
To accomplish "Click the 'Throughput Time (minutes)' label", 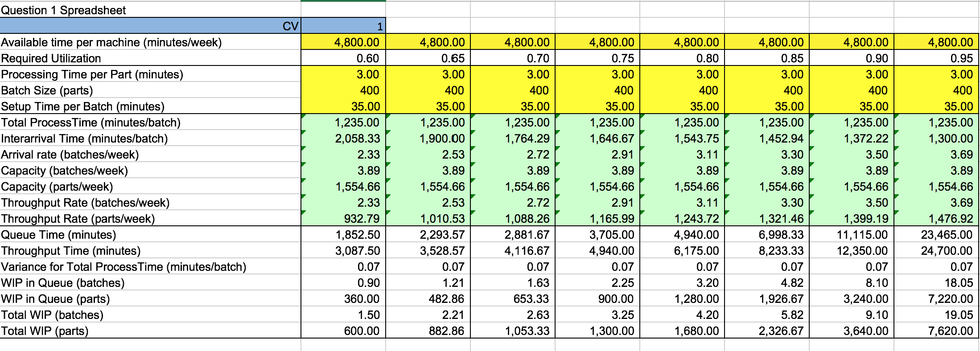I will [70, 251].
